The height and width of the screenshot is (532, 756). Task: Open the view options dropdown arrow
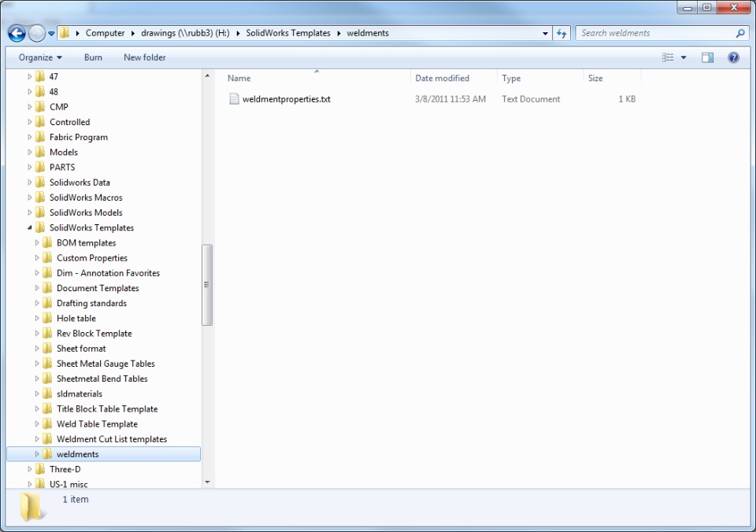pos(684,57)
